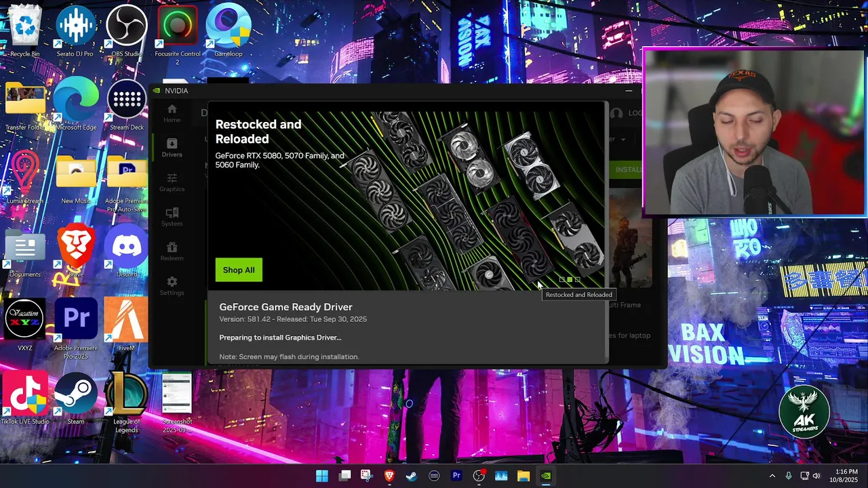
Task: Open Stream Deck from the taskbar
Action: (x=434, y=476)
